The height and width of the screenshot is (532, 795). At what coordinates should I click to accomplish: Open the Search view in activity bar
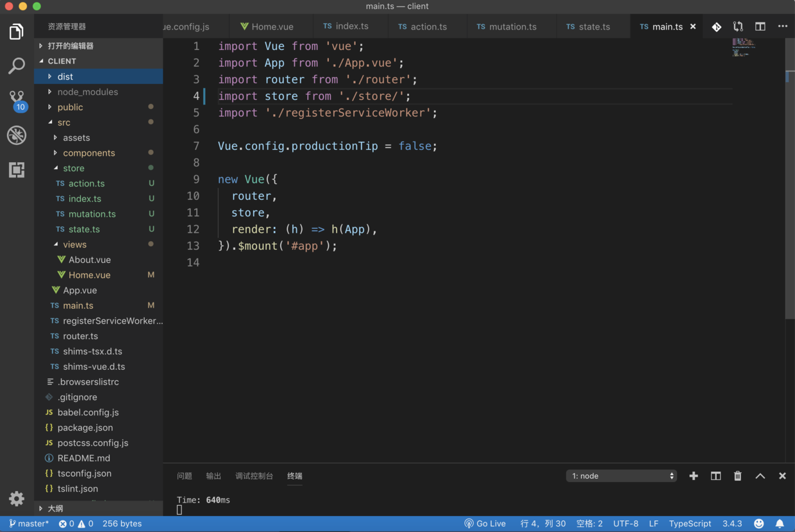click(x=17, y=65)
